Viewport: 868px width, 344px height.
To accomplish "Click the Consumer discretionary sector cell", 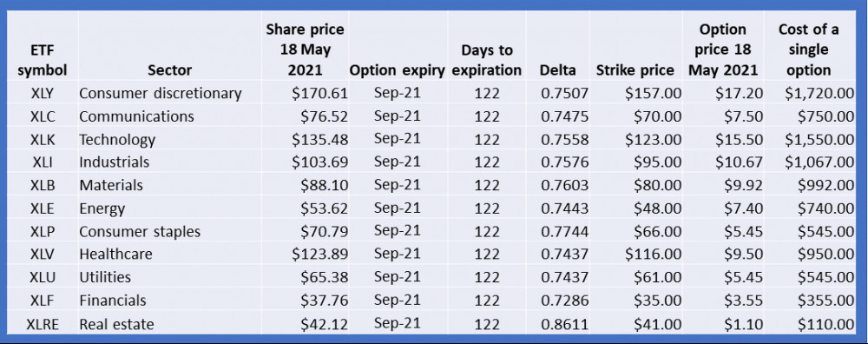I will [x=161, y=93].
